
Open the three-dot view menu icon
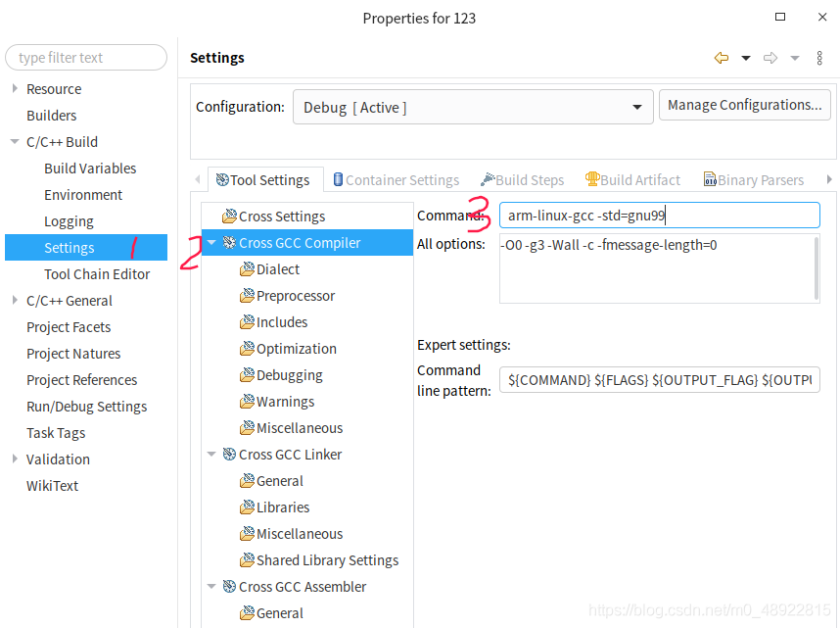(x=819, y=58)
